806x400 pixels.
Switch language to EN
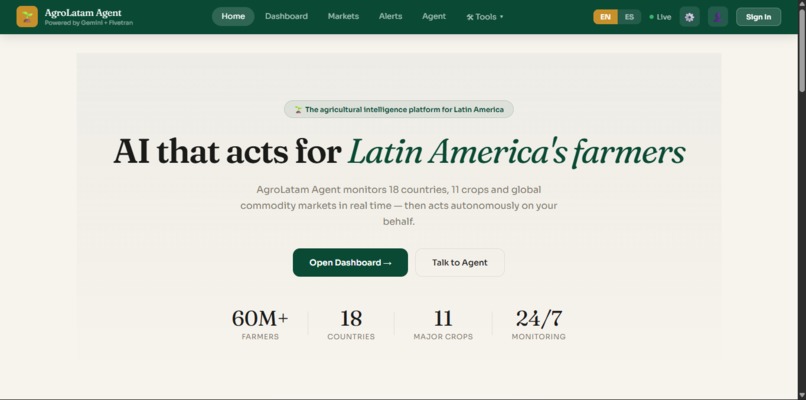pos(606,17)
